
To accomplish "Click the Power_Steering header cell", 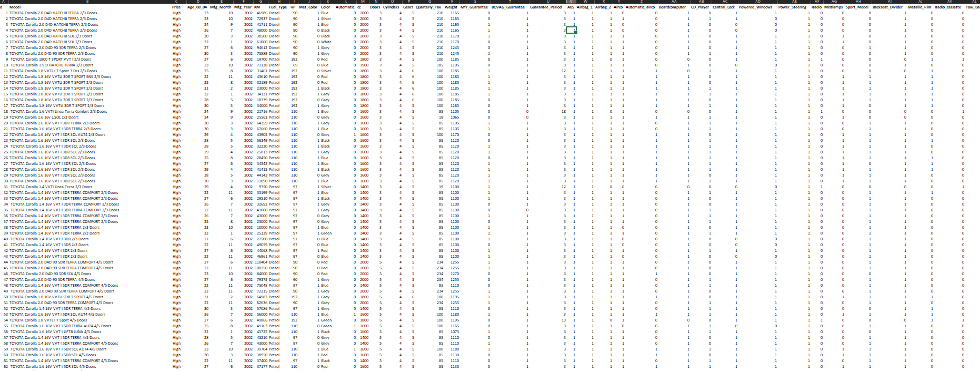I will (x=792, y=7).
